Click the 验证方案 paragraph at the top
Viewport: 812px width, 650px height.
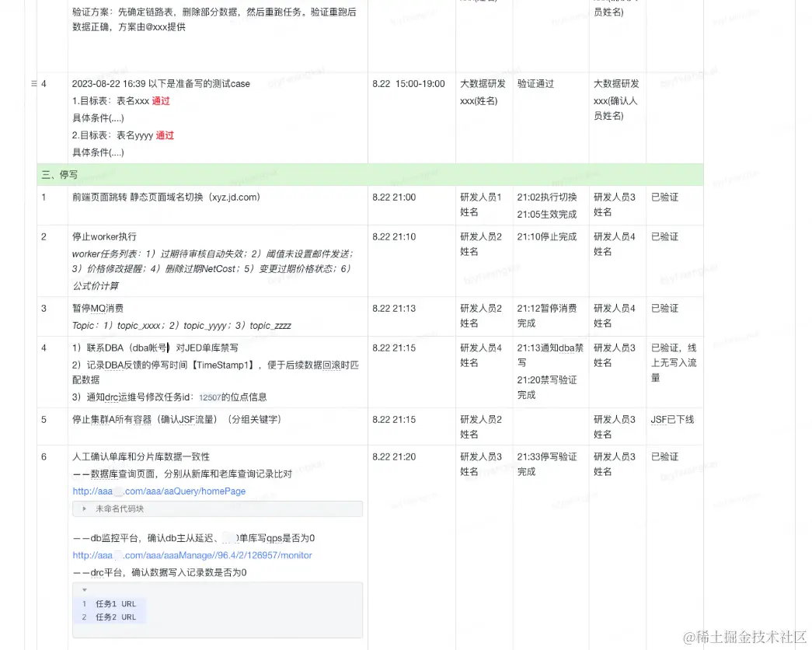214,19
